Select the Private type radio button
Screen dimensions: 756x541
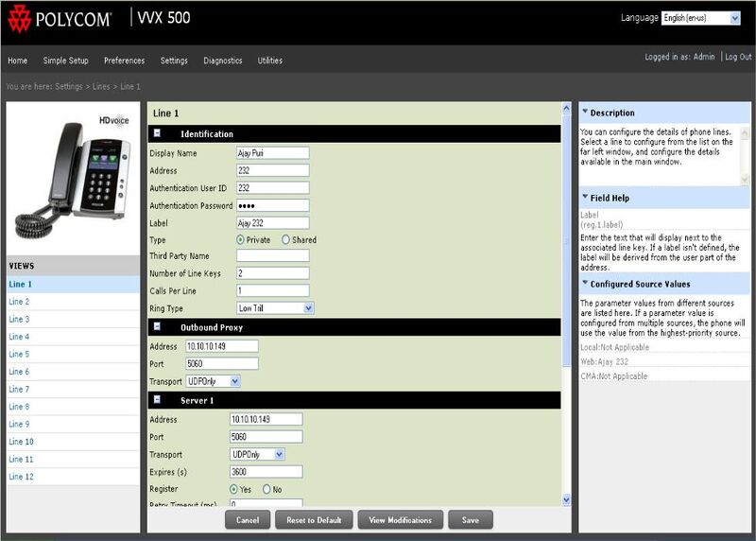[240, 240]
